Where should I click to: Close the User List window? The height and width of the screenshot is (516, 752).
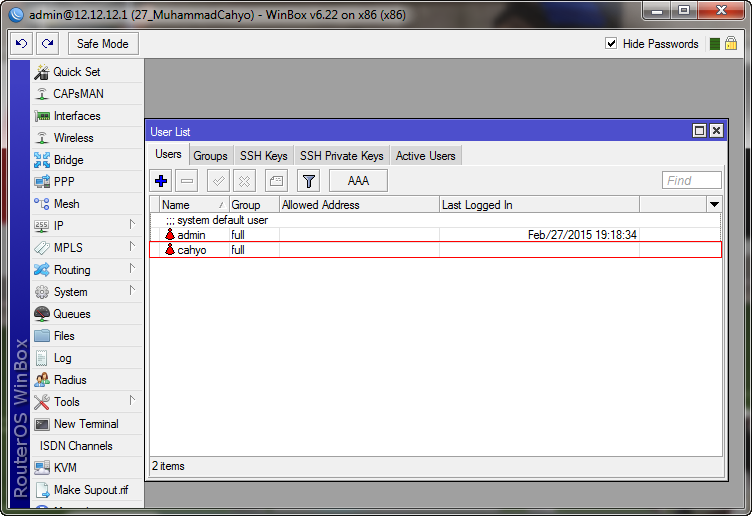click(717, 131)
